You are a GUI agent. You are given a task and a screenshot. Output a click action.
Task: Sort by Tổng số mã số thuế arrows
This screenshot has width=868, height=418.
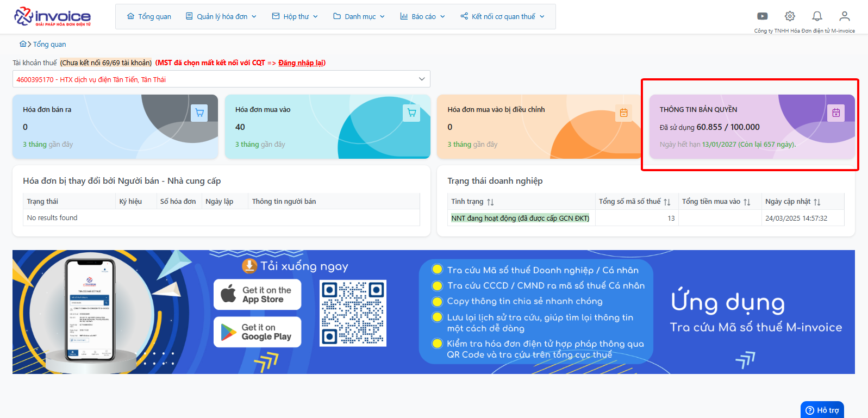click(x=667, y=202)
